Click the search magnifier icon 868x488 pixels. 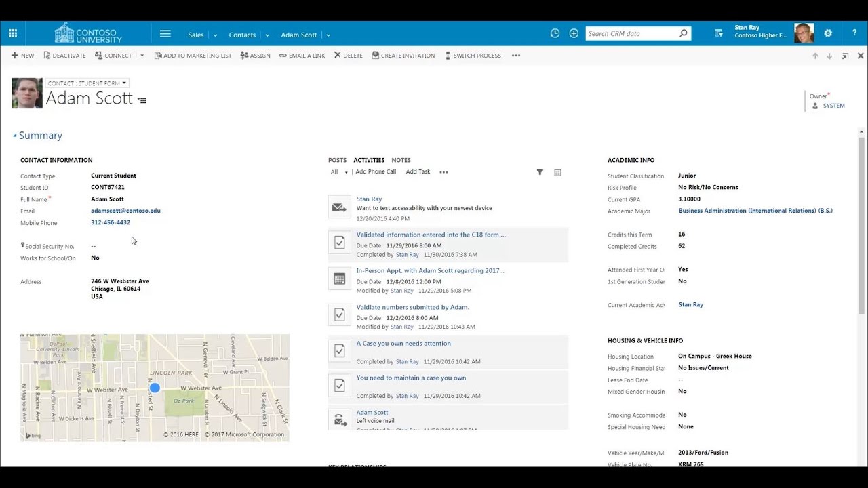coord(683,33)
